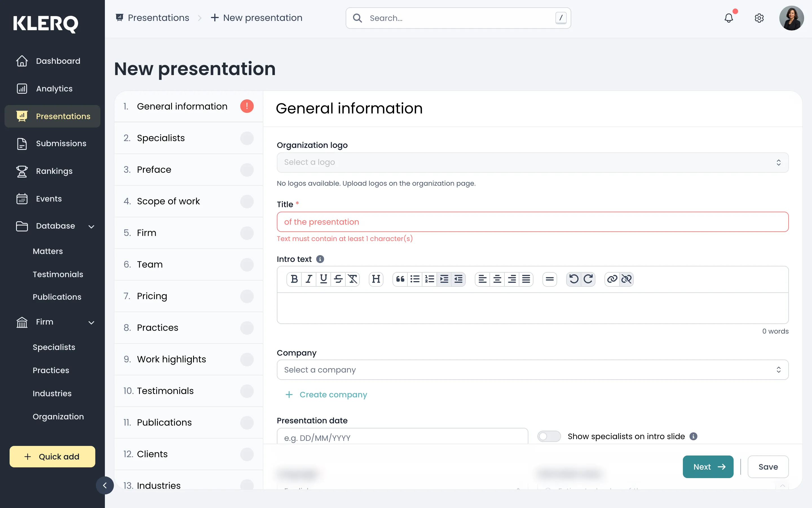Viewport: 812px width, 508px height.
Task: Open Matters under Database
Action: pyautogui.click(x=48, y=251)
